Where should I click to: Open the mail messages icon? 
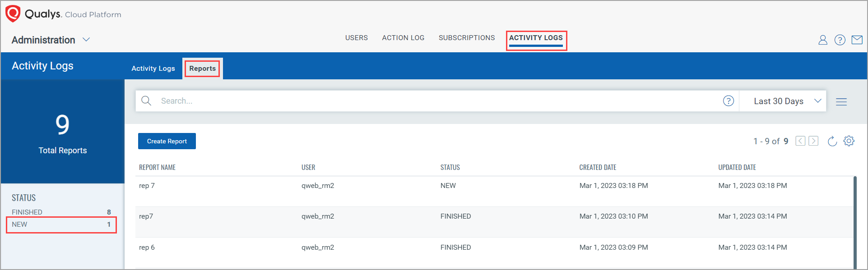(x=857, y=40)
